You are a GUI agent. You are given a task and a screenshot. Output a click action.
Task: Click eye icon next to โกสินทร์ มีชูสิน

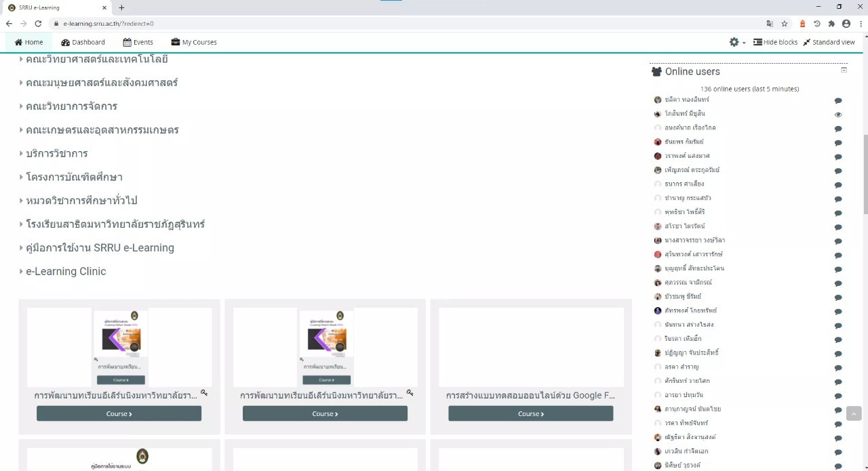tap(838, 115)
